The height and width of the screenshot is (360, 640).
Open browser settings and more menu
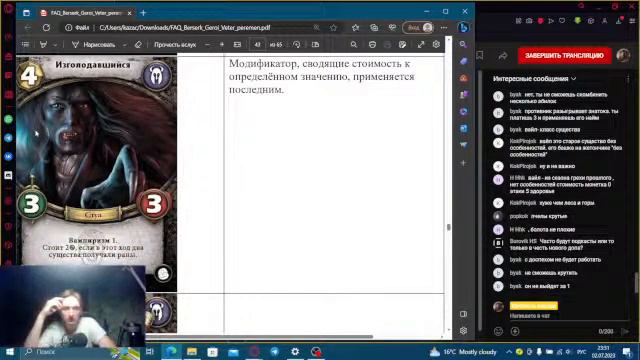[444, 27]
